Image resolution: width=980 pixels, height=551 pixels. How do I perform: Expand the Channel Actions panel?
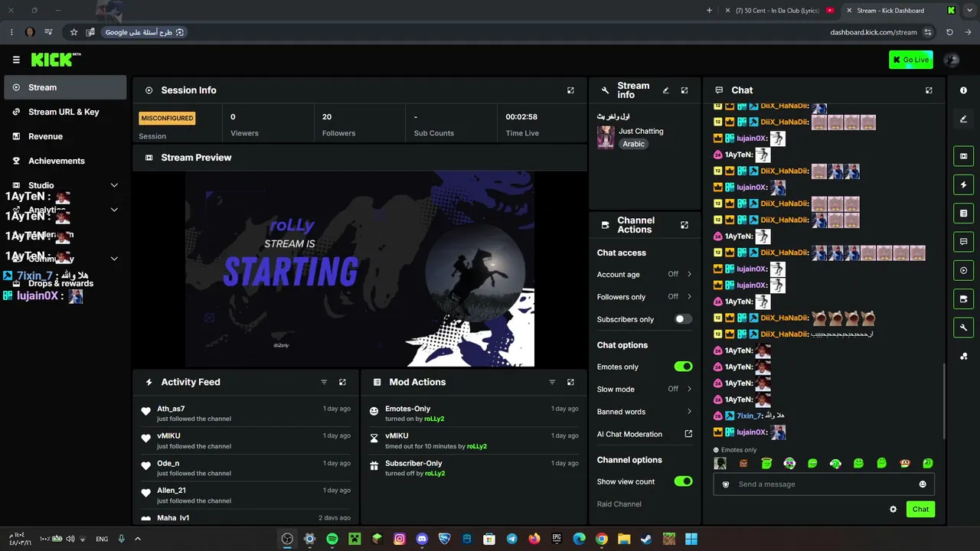tap(684, 225)
